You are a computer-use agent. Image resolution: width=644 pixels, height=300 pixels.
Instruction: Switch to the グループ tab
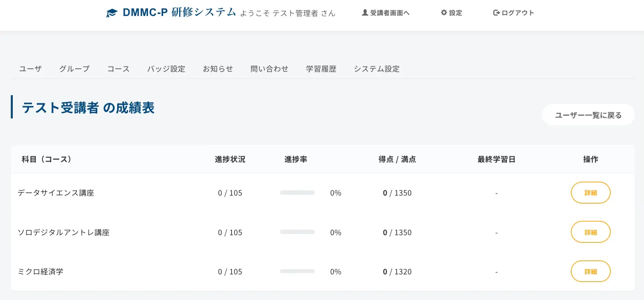74,69
